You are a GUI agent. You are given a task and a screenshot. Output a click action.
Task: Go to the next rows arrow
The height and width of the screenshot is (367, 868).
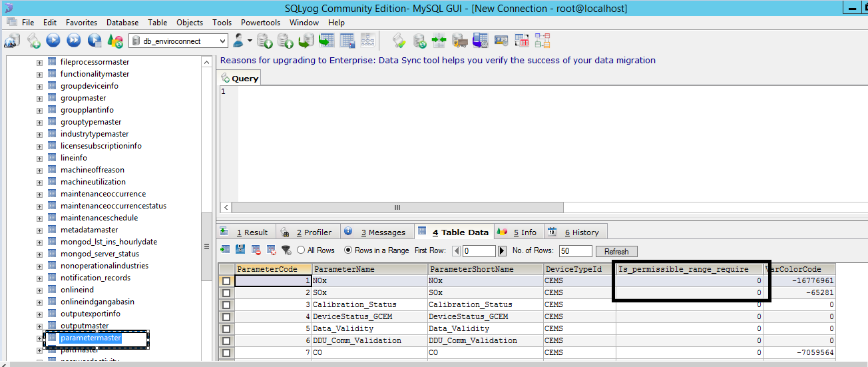[502, 251]
